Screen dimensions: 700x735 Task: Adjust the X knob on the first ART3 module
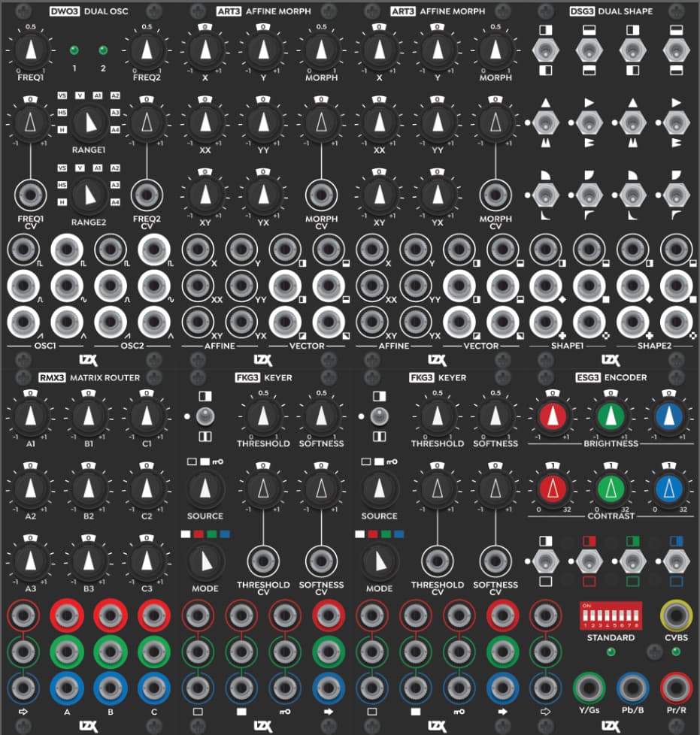[x=205, y=50]
